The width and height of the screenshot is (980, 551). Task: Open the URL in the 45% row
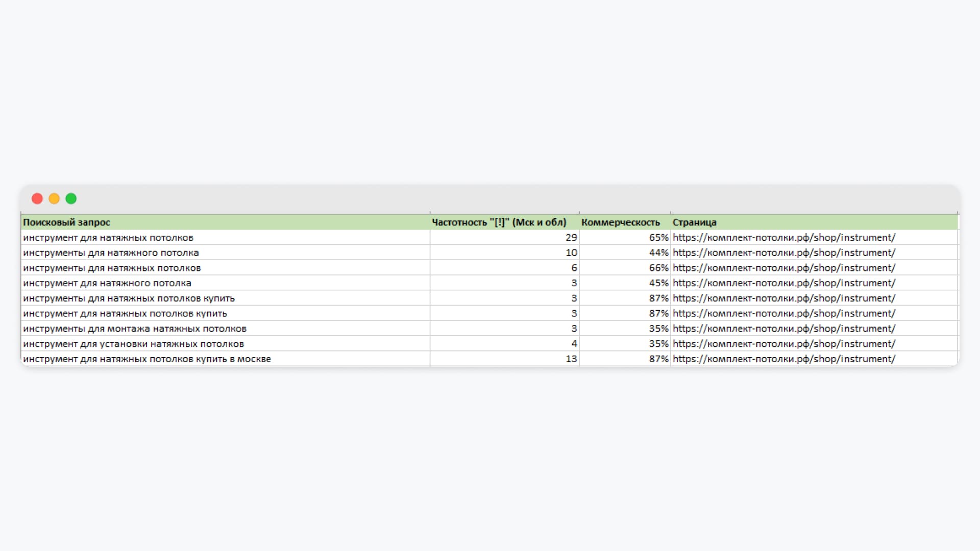coord(784,283)
